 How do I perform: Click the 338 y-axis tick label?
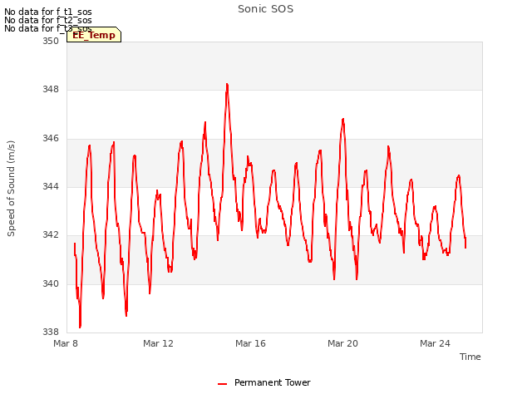[51, 332]
